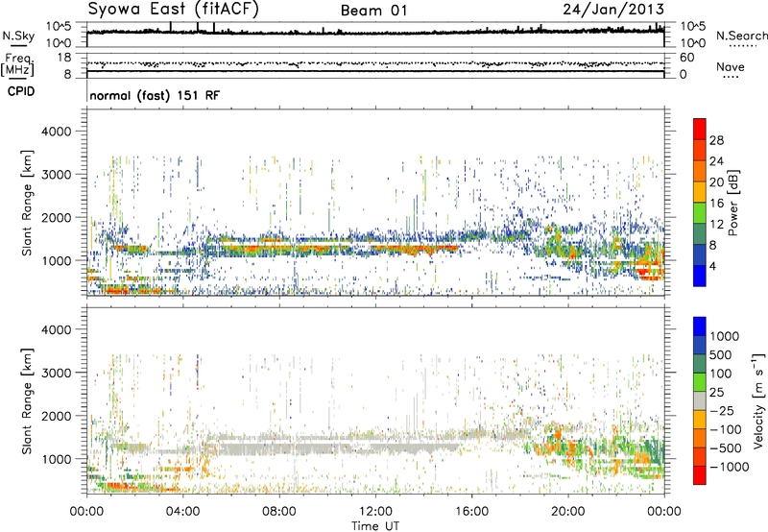Image resolution: width=768 pixels, height=532 pixels.
Task: Click the 'Beam 01' label
Action: 373,11
